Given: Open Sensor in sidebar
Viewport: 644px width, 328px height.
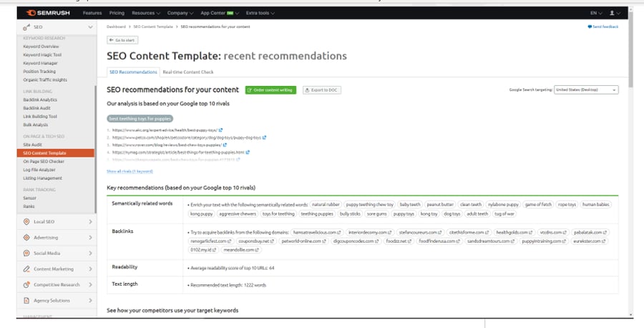Looking at the screenshot, I should point(30,198).
